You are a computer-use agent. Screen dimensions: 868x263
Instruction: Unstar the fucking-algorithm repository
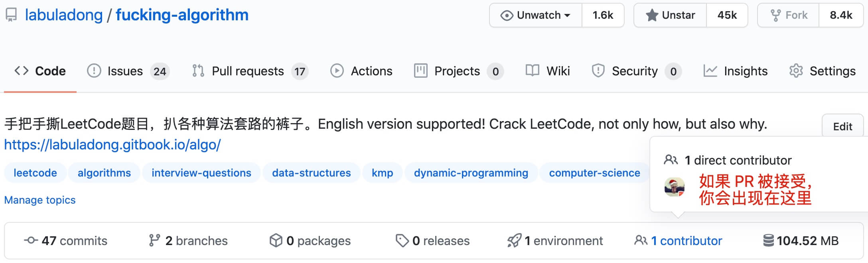click(671, 15)
